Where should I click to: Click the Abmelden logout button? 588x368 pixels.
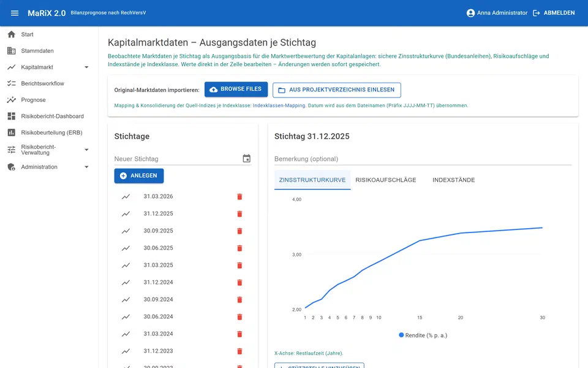coord(554,13)
